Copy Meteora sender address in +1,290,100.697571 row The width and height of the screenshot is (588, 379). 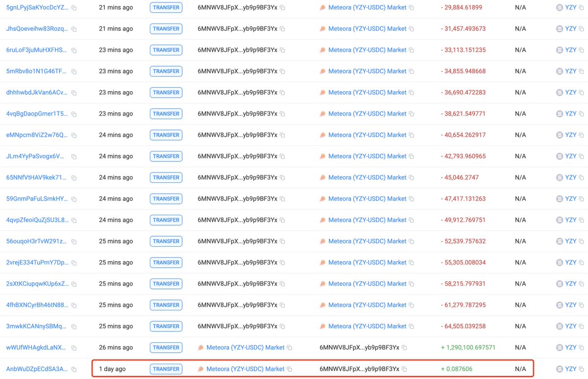290,348
